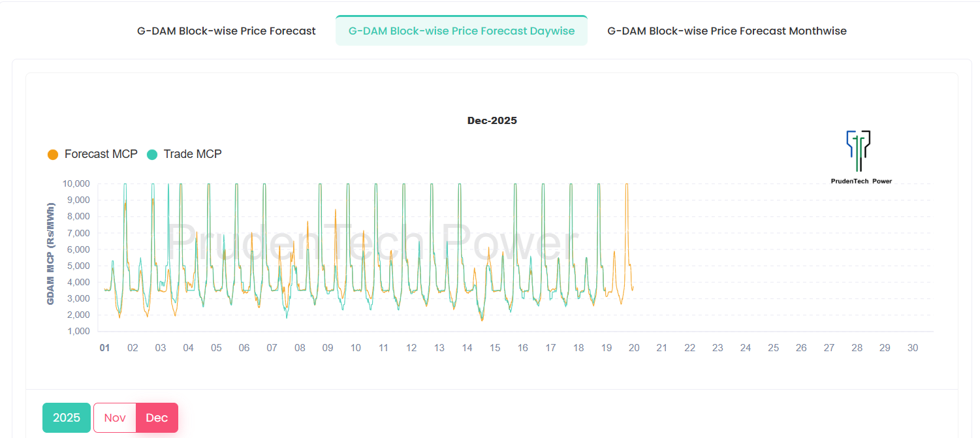Viewport: 980px width, 438px height.
Task: Click the 2025 year button
Action: click(x=66, y=417)
